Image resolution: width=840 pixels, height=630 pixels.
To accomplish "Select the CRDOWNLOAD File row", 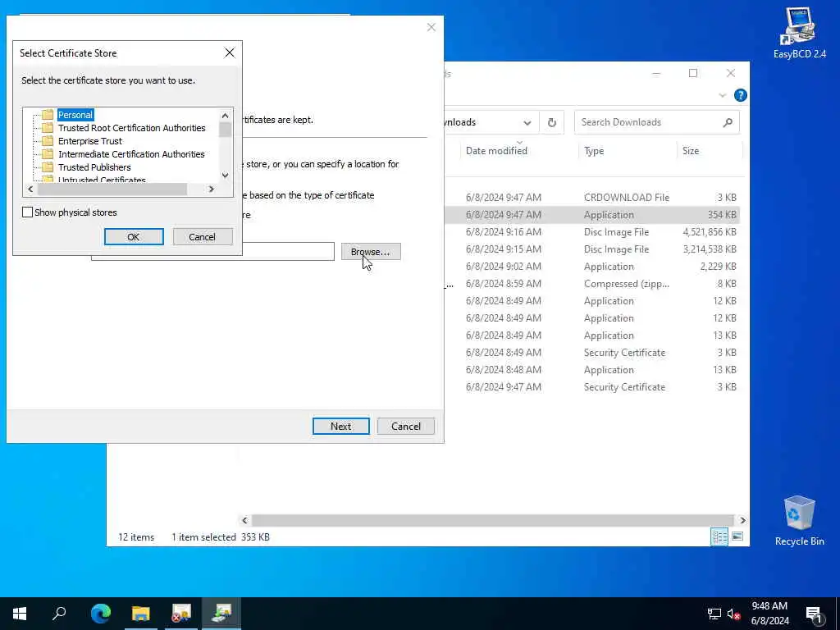I will coord(592,197).
